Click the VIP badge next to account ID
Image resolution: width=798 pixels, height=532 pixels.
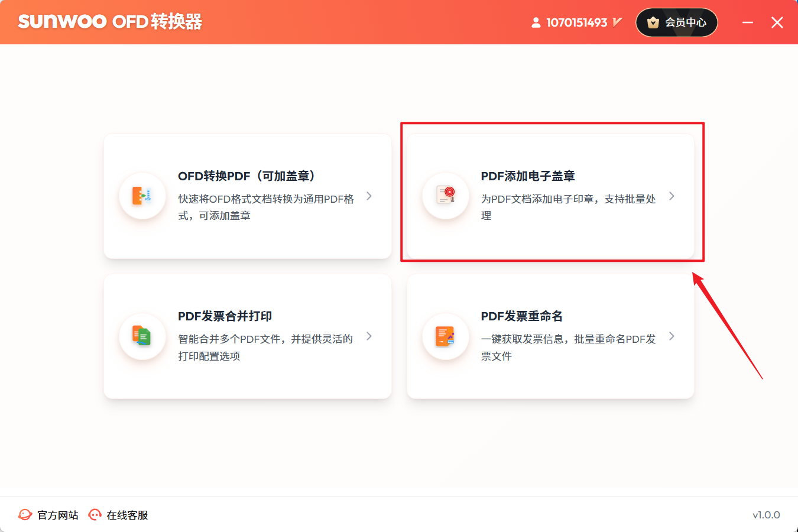point(617,22)
